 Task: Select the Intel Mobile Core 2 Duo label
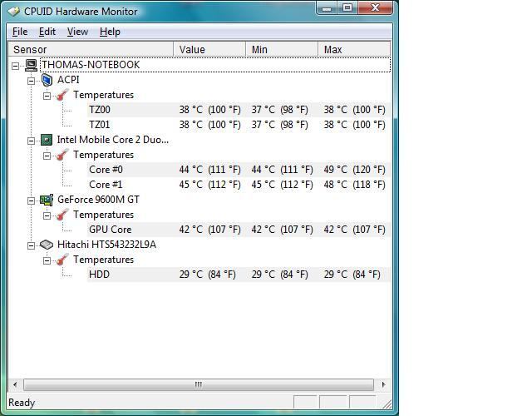click(x=113, y=140)
